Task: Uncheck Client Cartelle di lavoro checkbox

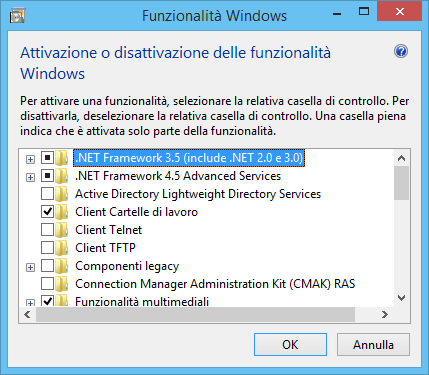Action: tap(47, 212)
